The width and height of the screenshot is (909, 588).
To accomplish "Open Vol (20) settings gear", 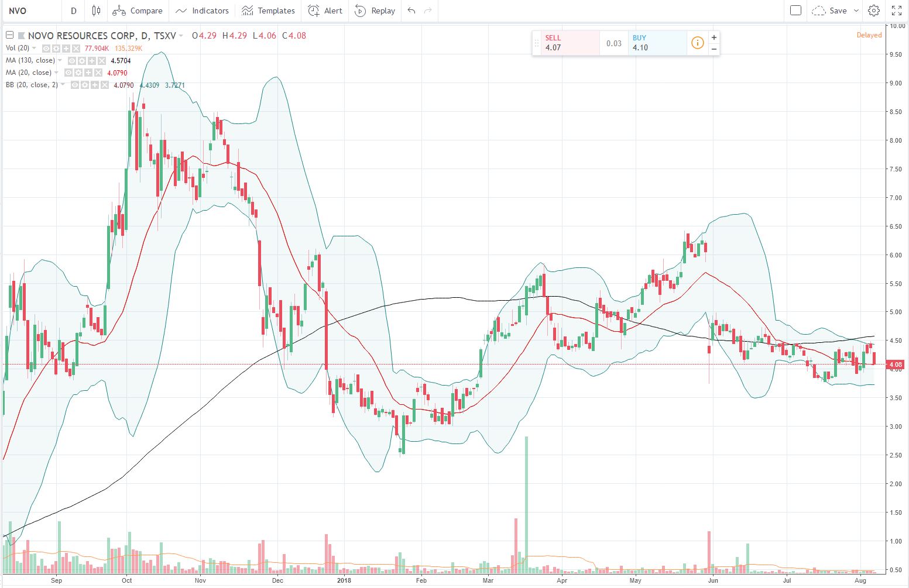I will click(57, 48).
